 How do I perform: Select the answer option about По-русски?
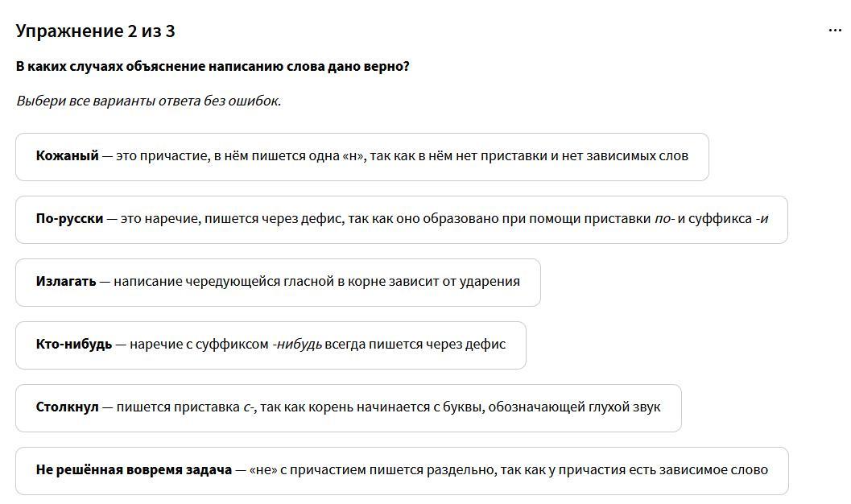pyautogui.click(x=401, y=220)
